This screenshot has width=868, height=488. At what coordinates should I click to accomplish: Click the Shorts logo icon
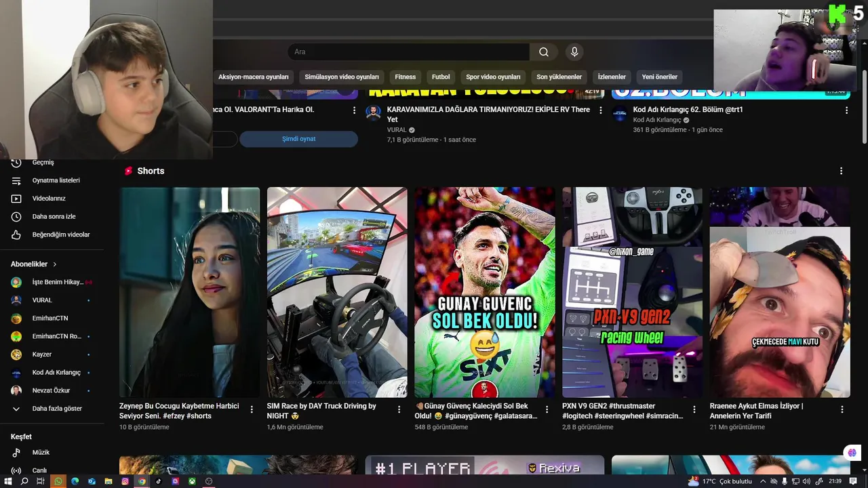coord(128,171)
